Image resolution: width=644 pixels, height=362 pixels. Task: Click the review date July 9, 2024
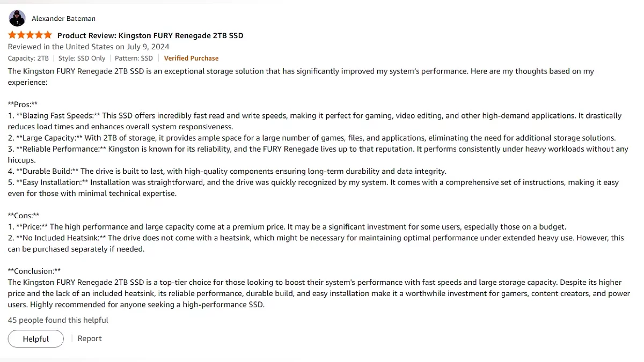coord(89,47)
